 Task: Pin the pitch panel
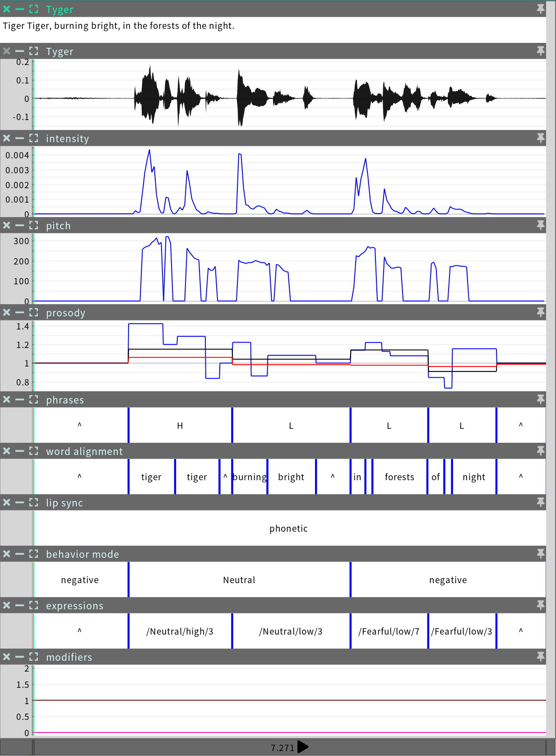pos(540,225)
